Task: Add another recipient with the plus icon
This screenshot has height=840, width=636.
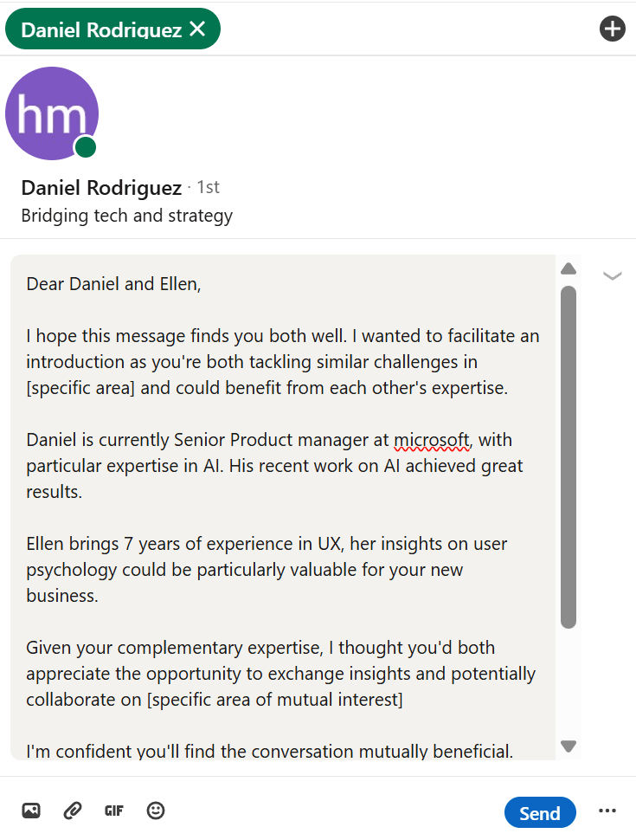Action: pyautogui.click(x=613, y=29)
